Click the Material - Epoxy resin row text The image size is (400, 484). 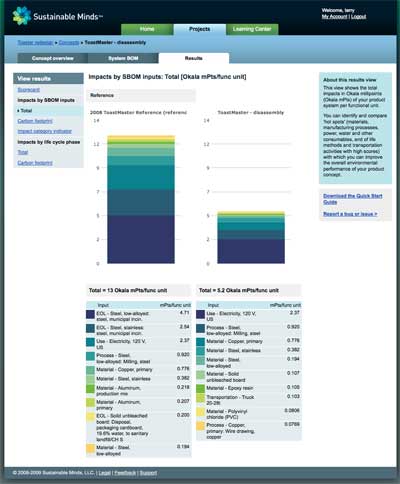(x=230, y=388)
